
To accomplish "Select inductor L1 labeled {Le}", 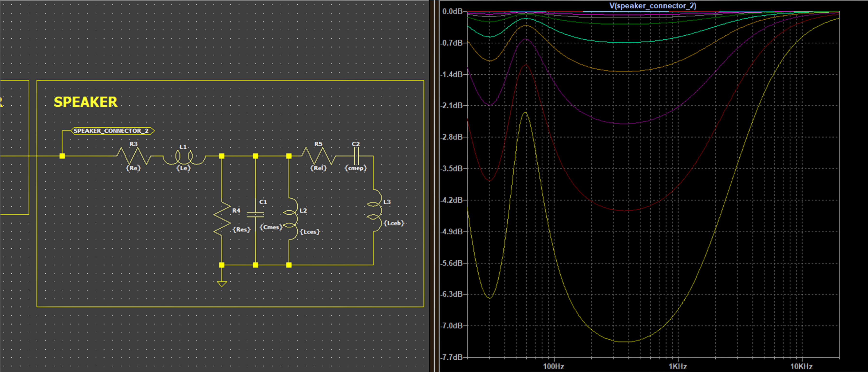I will point(184,157).
